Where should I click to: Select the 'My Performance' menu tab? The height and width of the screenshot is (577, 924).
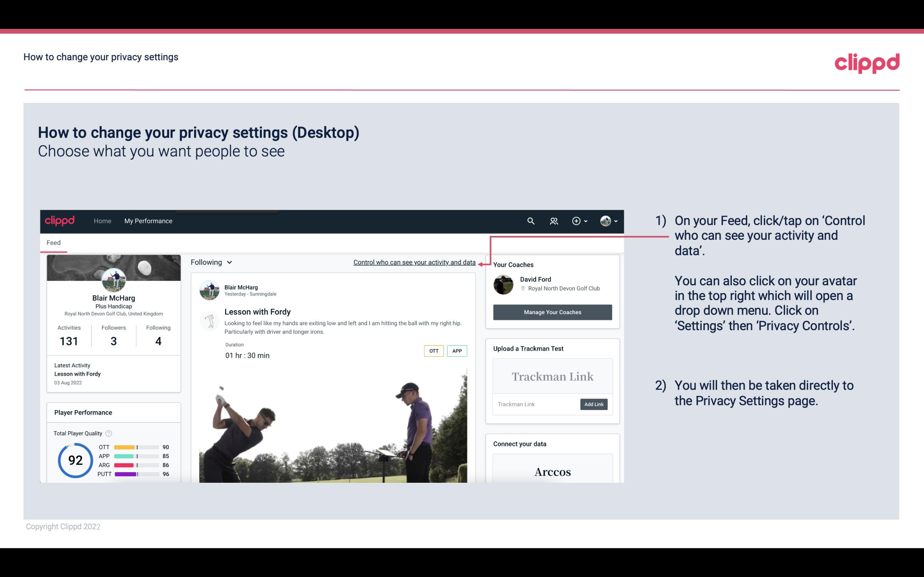(148, 221)
